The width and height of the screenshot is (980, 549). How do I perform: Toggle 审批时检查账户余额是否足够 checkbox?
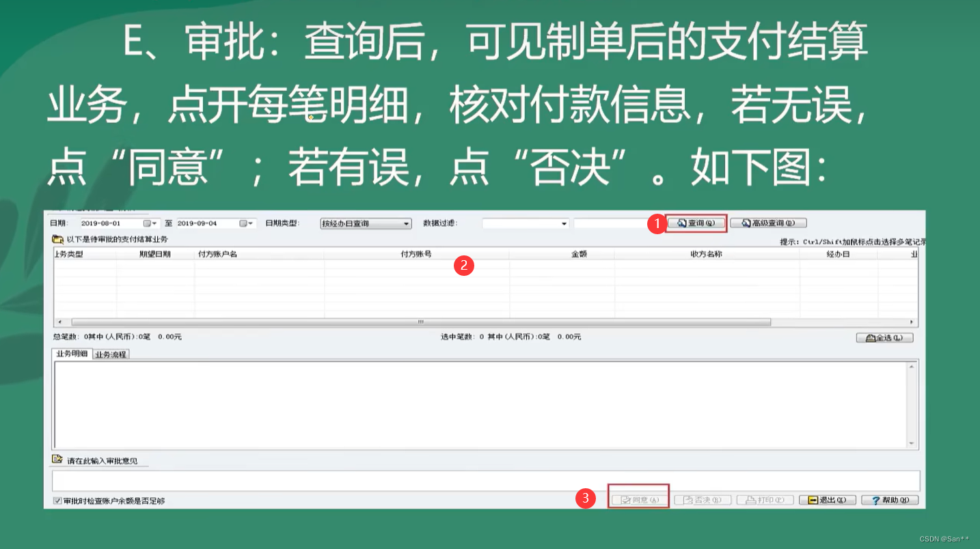[57, 501]
